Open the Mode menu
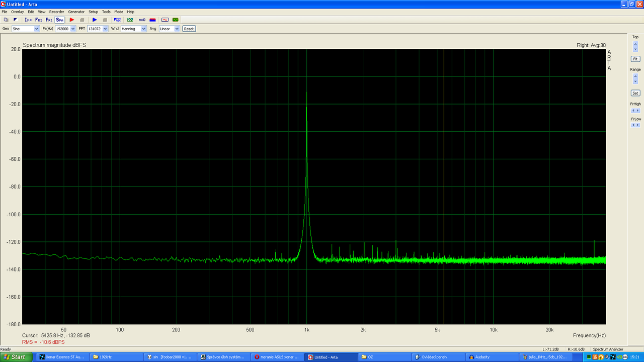Image resolution: width=644 pixels, height=362 pixels. click(119, 12)
